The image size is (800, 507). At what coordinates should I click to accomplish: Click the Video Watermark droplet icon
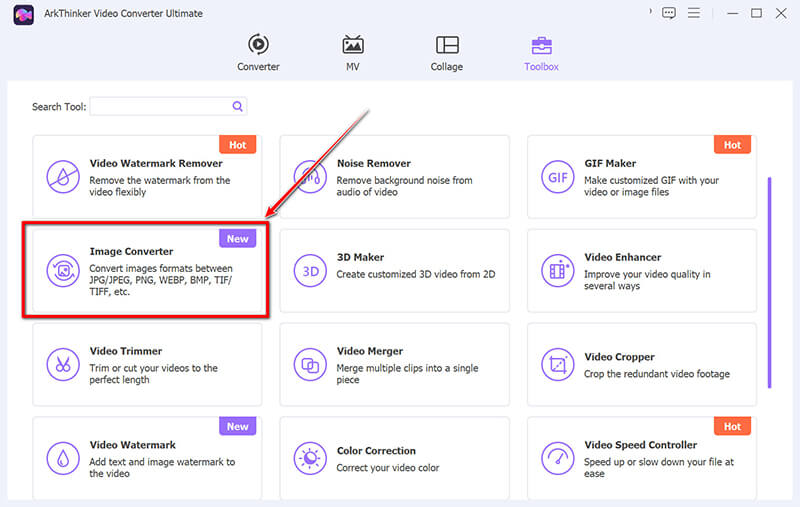click(x=63, y=459)
